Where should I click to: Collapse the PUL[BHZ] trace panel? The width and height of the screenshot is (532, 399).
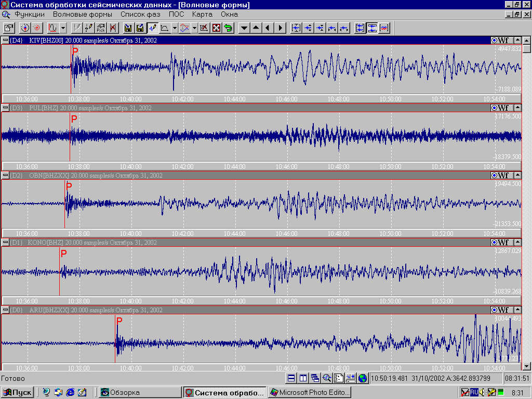5,108
